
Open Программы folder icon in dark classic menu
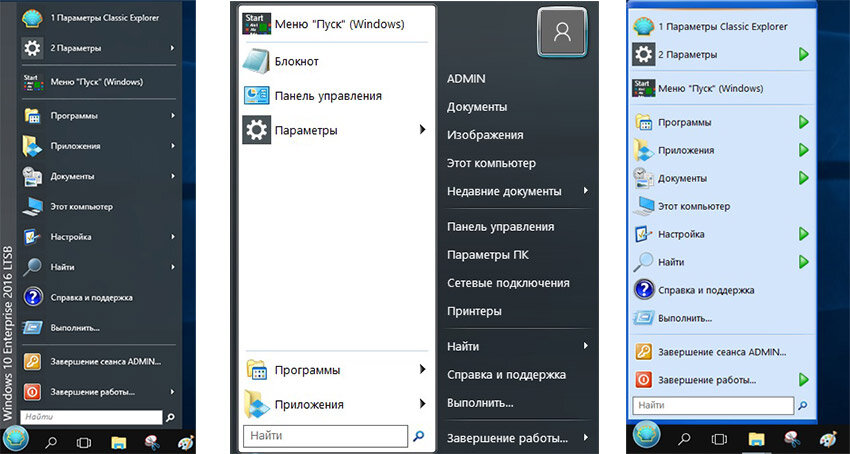[x=33, y=116]
